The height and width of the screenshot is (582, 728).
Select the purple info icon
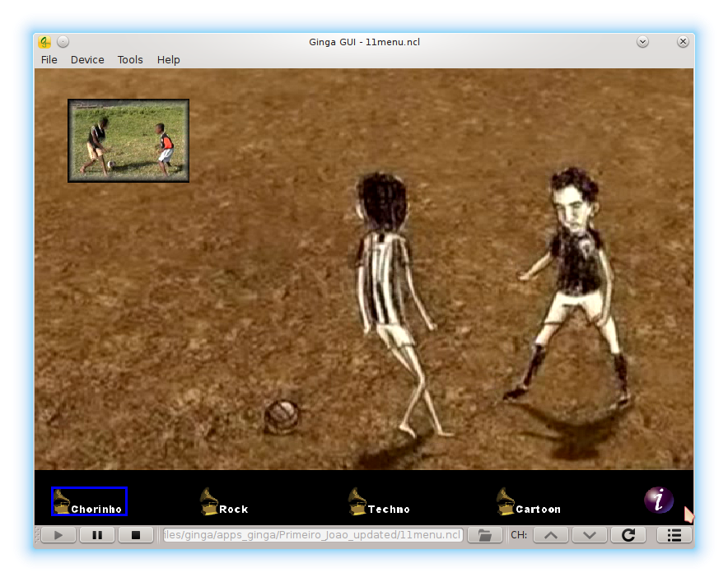(x=658, y=500)
